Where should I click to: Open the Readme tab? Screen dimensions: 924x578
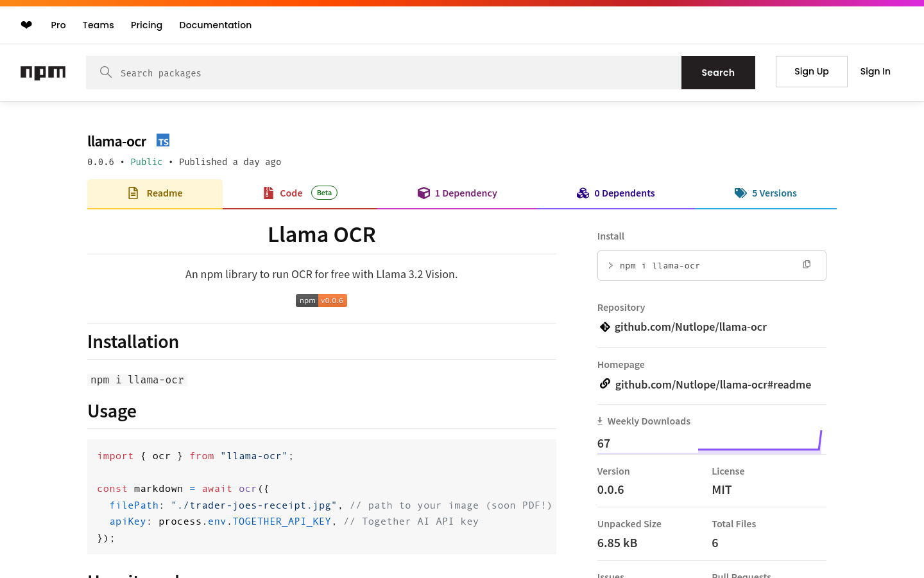pos(155,194)
